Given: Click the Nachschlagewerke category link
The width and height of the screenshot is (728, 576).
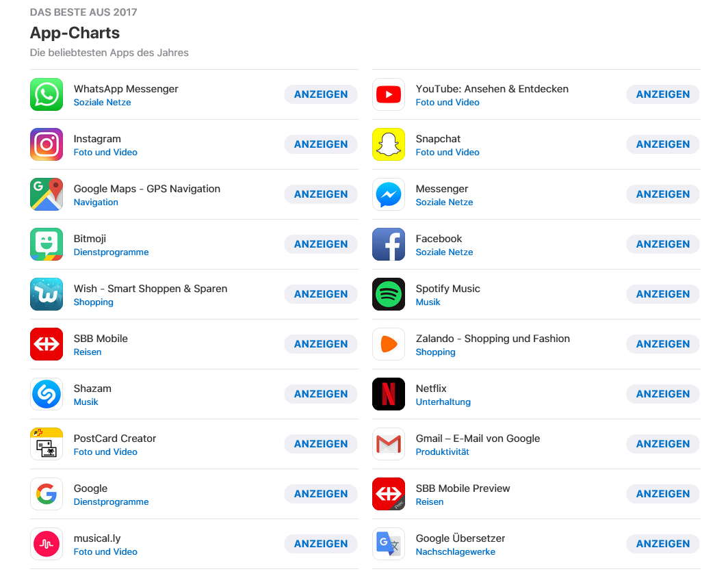Looking at the screenshot, I should pyautogui.click(x=456, y=552).
